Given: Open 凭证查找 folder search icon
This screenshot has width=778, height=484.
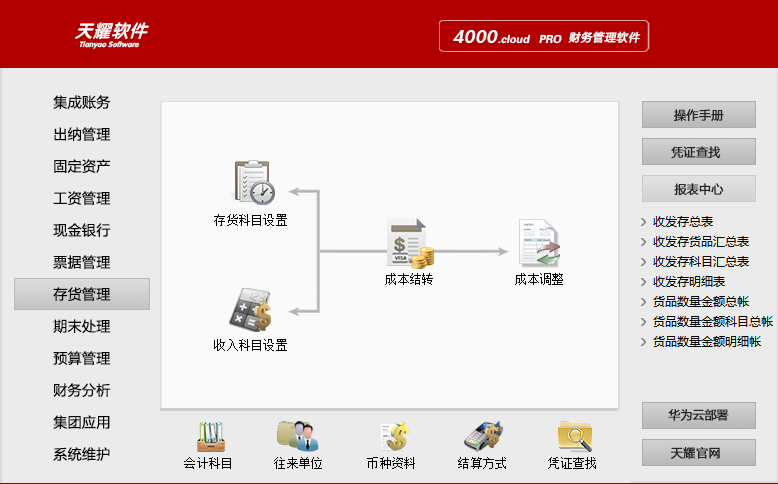Looking at the screenshot, I should [x=572, y=437].
